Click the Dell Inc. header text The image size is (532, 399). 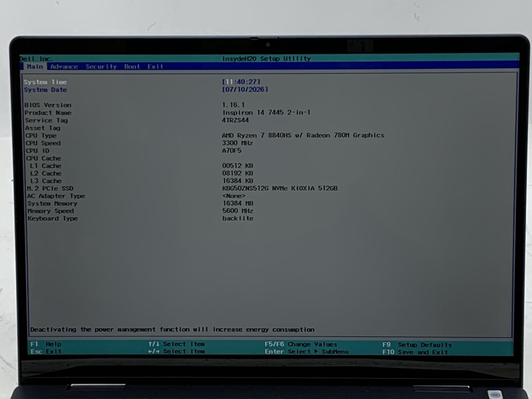(x=36, y=59)
